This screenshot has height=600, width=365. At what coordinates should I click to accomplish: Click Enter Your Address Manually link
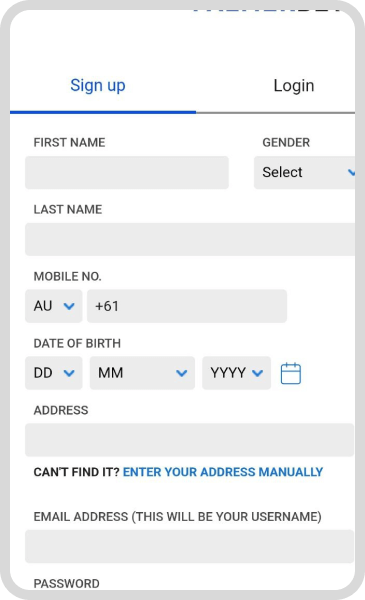(x=223, y=472)
